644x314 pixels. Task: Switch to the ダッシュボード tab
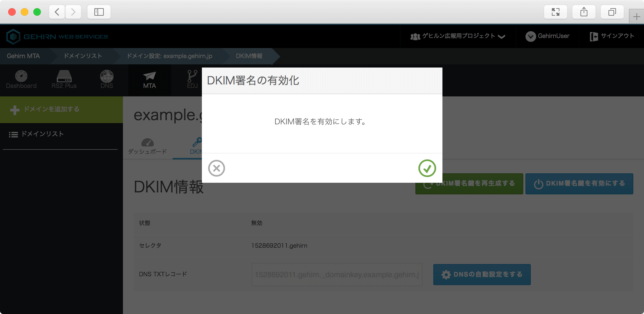pos(147,146)
